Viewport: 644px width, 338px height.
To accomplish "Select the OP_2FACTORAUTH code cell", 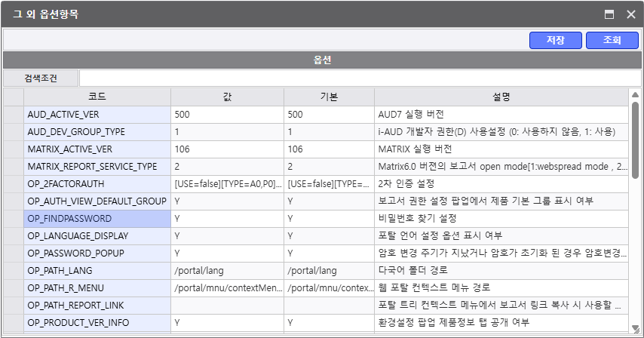I will [x=97, y=183].
